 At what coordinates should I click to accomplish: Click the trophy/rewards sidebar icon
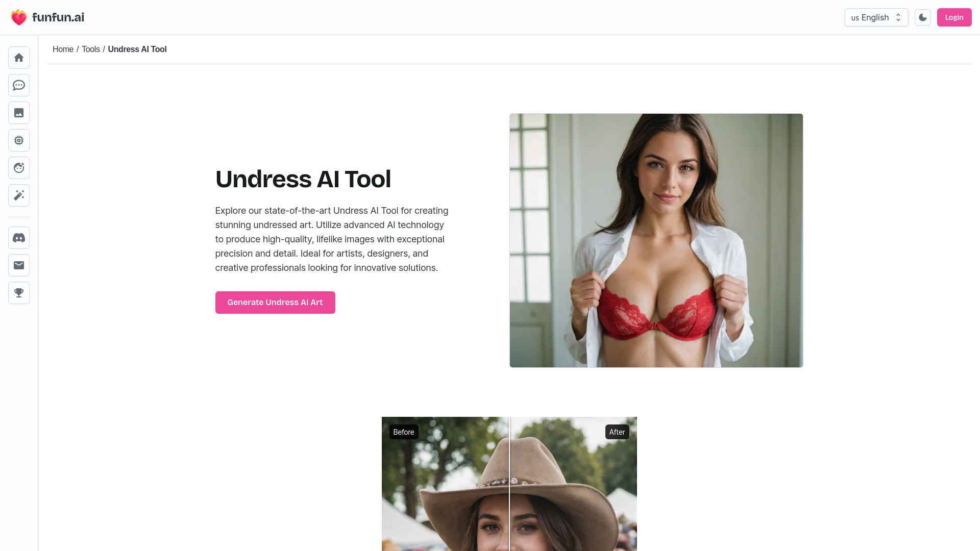[x=19, y=293]
